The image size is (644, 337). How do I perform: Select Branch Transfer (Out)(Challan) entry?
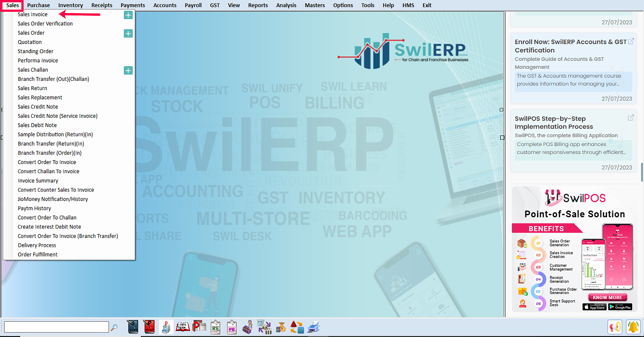[x=53, y=79]
